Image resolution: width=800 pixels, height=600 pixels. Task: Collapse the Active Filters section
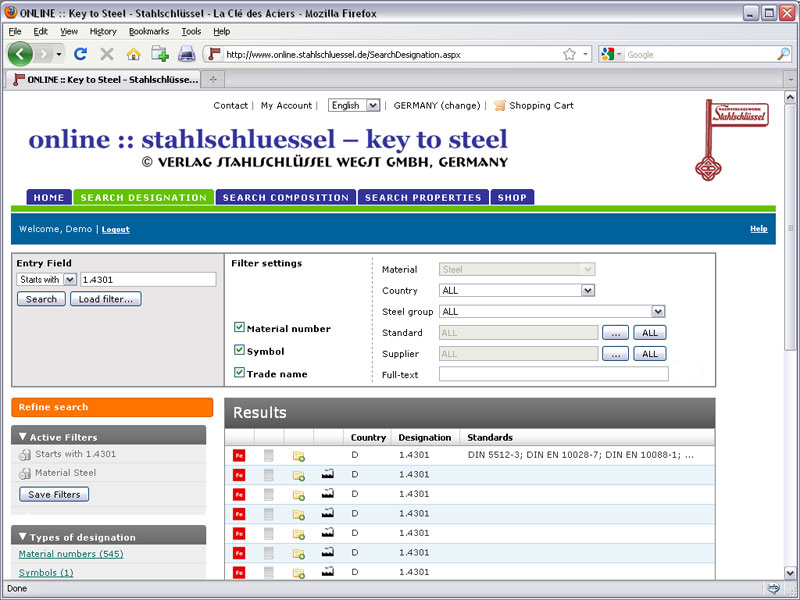(x=22, y=437)
